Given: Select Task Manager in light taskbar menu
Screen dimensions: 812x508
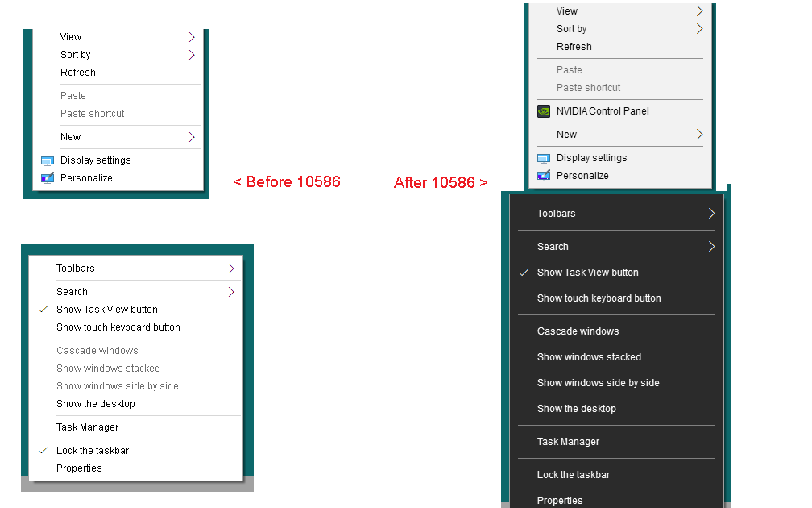Looking at the screenshot, I should (87, 427).
